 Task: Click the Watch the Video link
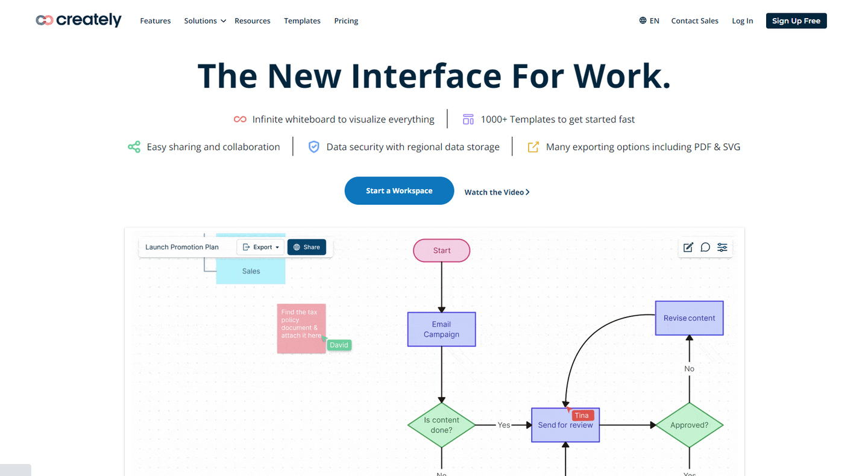(x=497, y=192)
